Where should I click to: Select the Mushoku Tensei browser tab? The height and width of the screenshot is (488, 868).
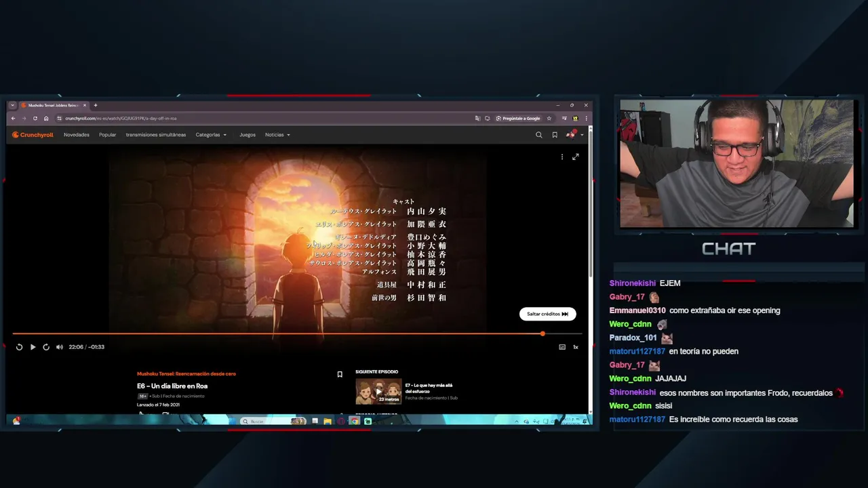click(54, 105)
